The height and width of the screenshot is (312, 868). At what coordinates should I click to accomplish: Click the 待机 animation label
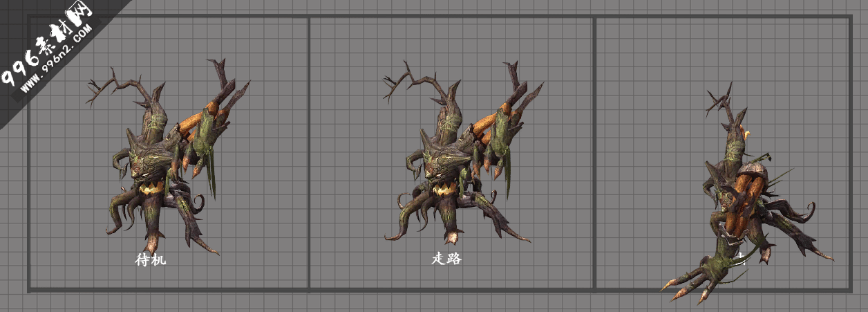151,261
